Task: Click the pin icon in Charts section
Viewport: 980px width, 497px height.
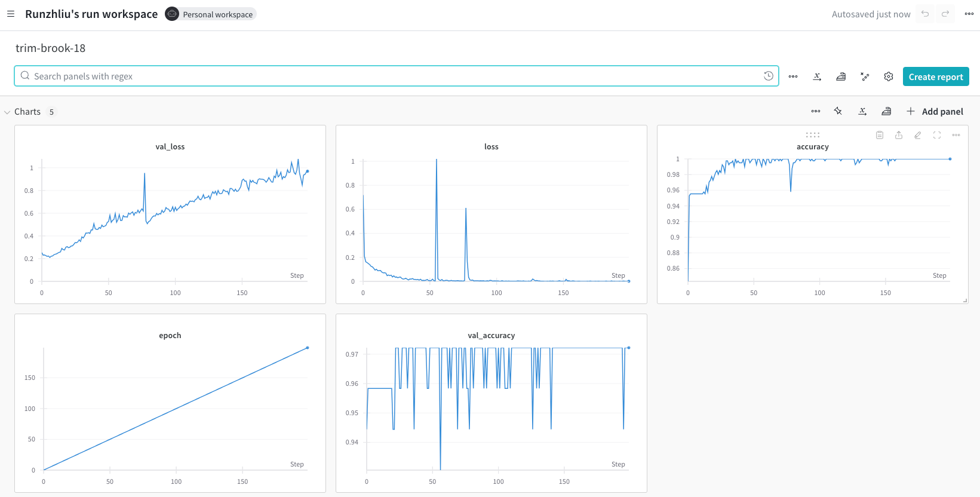Action: 838,111
